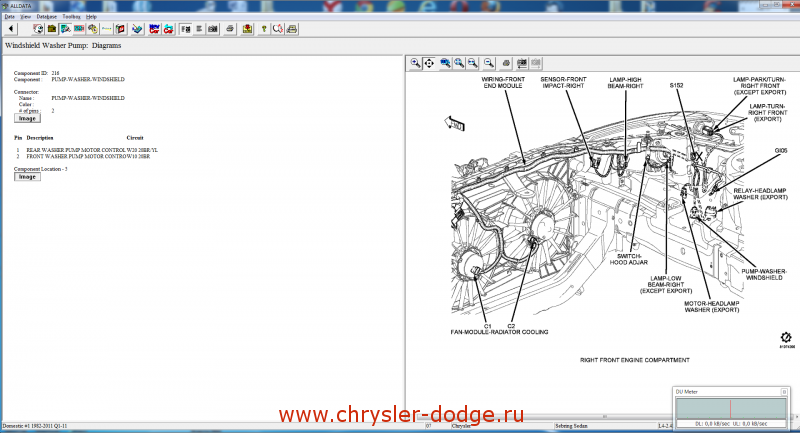Select the highlighted diagrams tool icon
800x433 pixels.
[65, 29]
